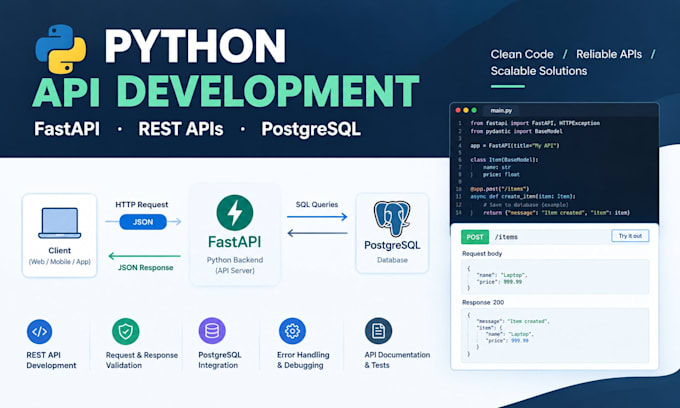Image resolution: width=680 pixels, height=408 pixels.
Task: Click the Try it out button
Action: (x=630, y=236)
